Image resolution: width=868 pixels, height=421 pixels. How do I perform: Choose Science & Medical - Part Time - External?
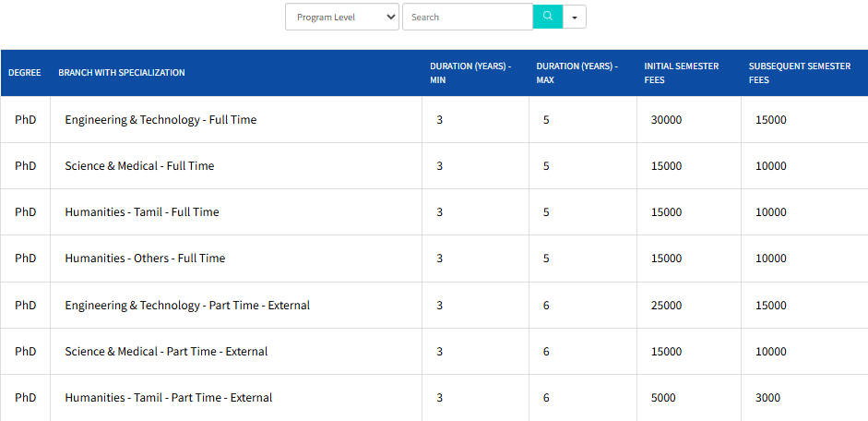click(166, 352)
